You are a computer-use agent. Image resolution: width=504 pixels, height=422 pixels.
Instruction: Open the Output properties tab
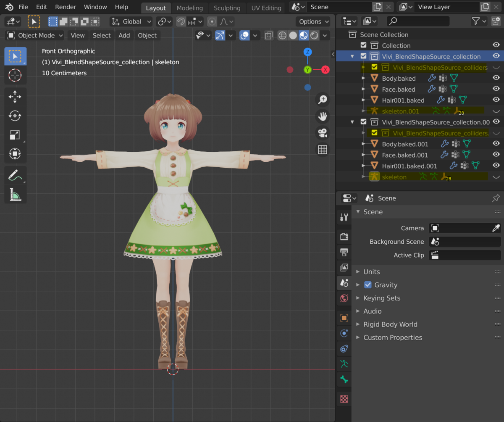pos(344,252)
